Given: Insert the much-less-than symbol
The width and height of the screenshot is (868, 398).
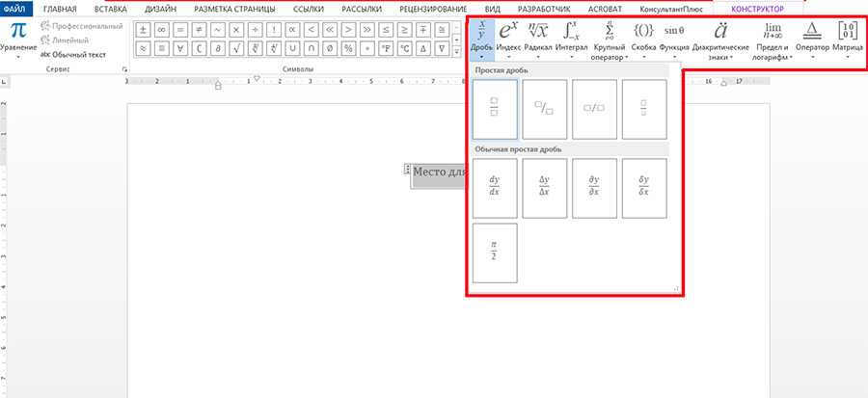Looking at the screenshot, I should click(331, 30).
